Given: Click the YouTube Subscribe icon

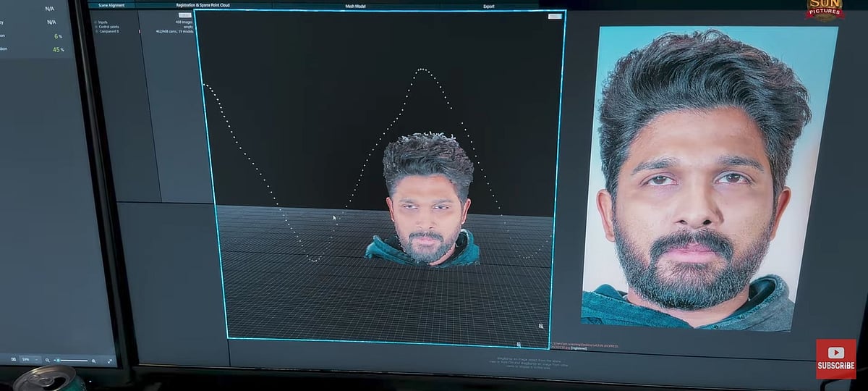Looking at the screenshot, I should [x=835, y=358].
